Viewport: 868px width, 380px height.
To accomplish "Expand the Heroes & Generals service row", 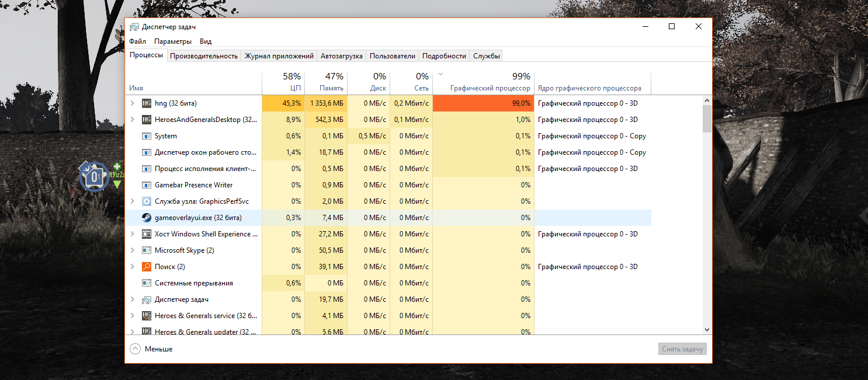I will (x=133, y=316).
